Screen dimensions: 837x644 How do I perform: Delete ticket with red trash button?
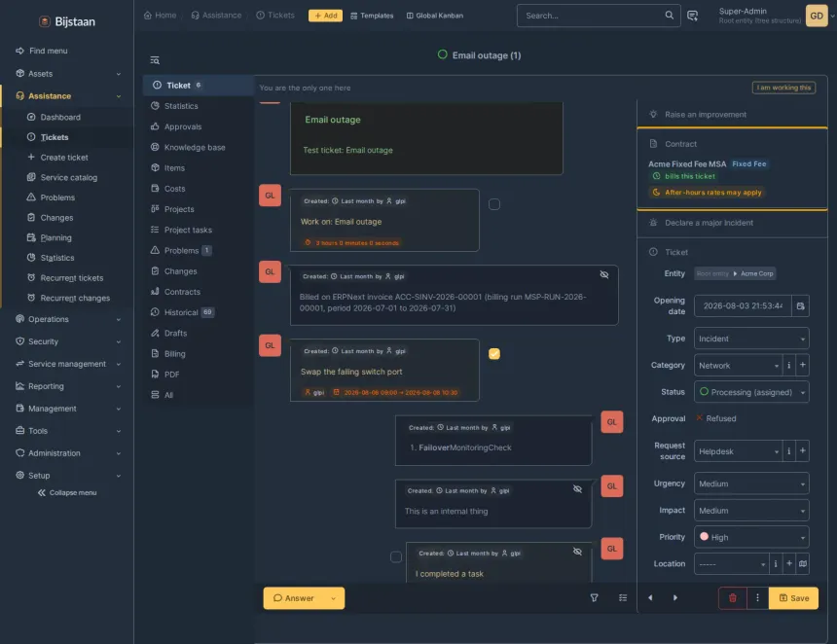[x=732, y=598]
